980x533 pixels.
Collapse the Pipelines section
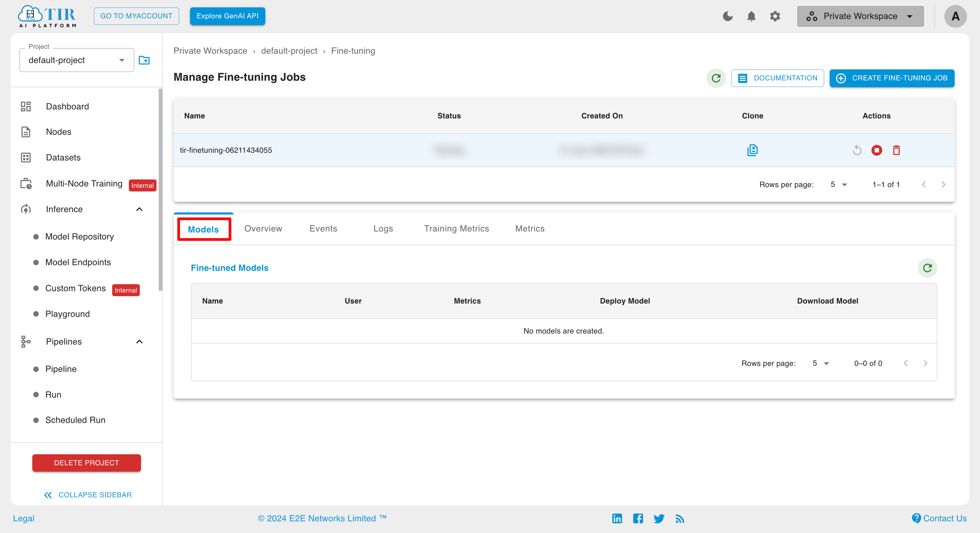(139, 342)
